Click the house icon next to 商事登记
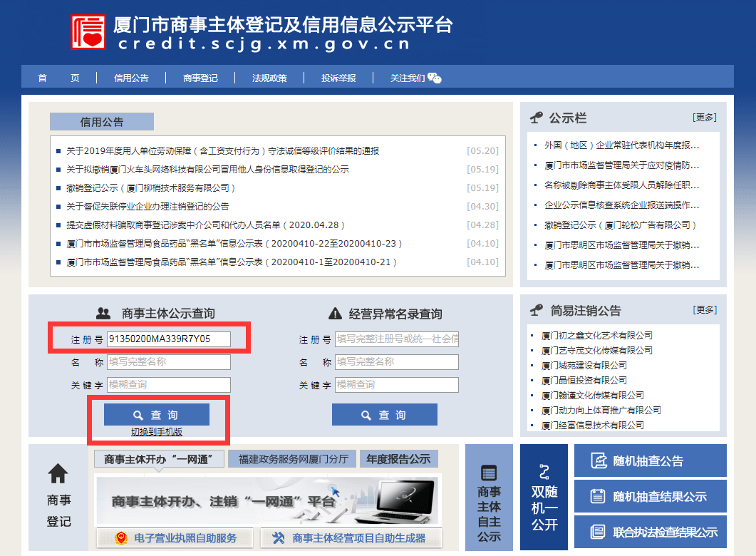 [59, 473]
